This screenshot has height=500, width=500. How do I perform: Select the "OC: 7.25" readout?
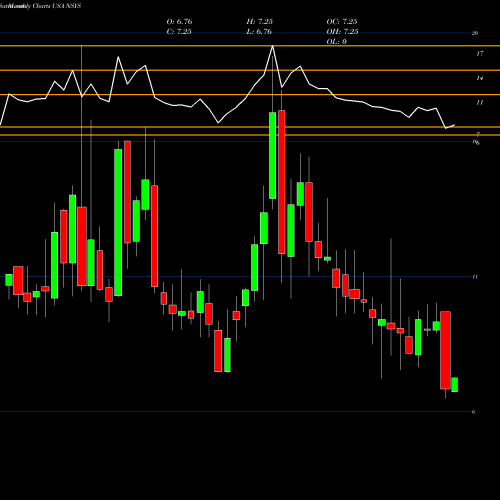[x=342, y=22]
